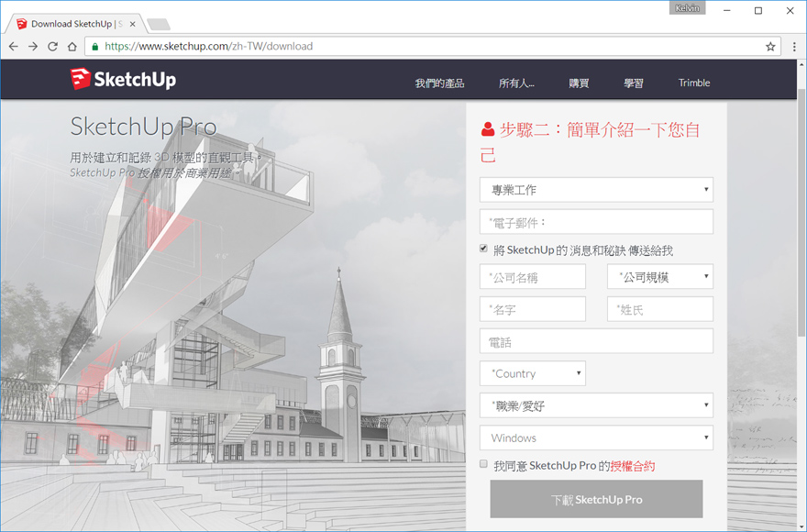Click the 名字 input field
Image resolution: width=807 pixels, height=532 pixels.
pyautogui.click(x=532, y=309)
